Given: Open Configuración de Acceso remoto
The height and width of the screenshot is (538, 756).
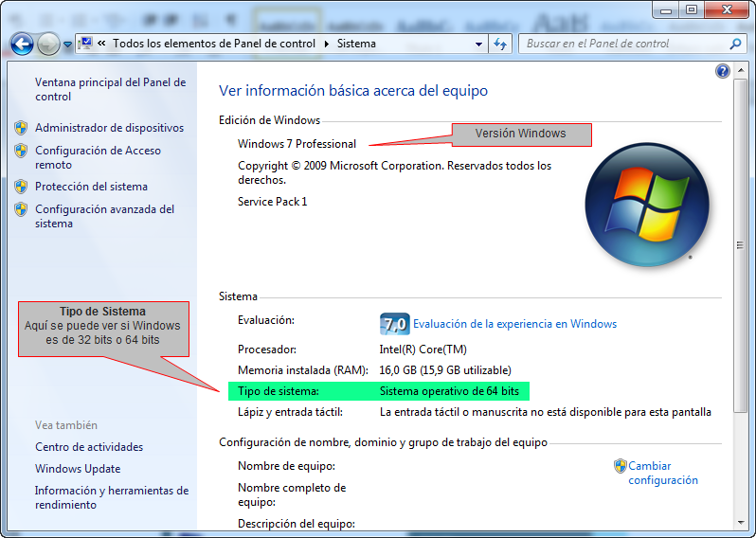Looking at the screenshot, I should point(98,157).
